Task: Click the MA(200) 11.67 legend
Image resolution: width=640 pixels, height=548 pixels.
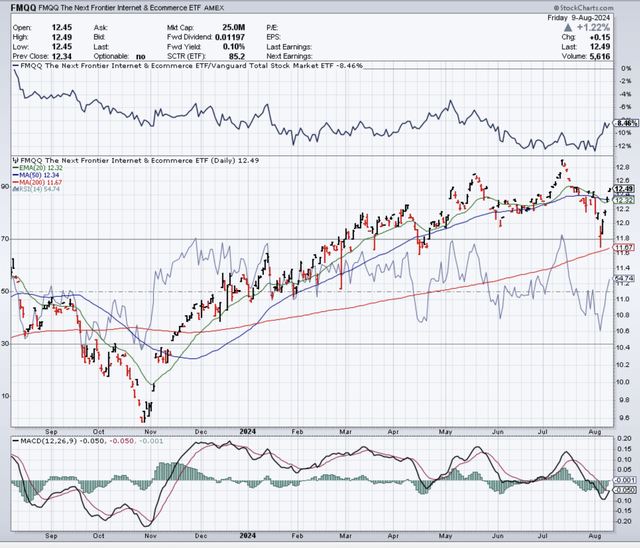Action: (37, 182)
